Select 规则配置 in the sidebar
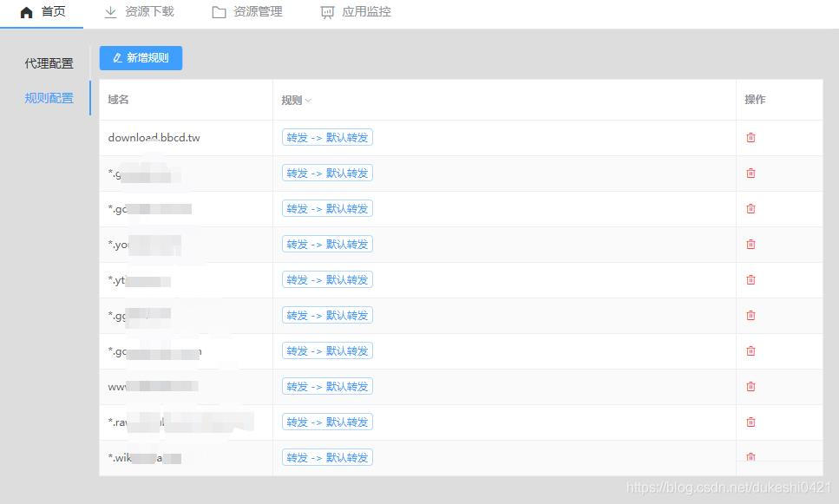 49,98
